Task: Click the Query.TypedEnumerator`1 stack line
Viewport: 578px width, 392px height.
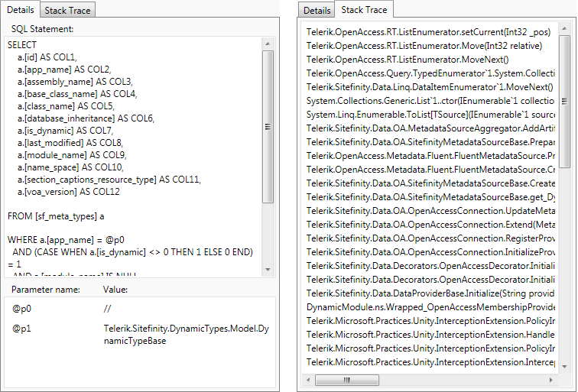Action: pyautogui.click(x=430, y=73)
